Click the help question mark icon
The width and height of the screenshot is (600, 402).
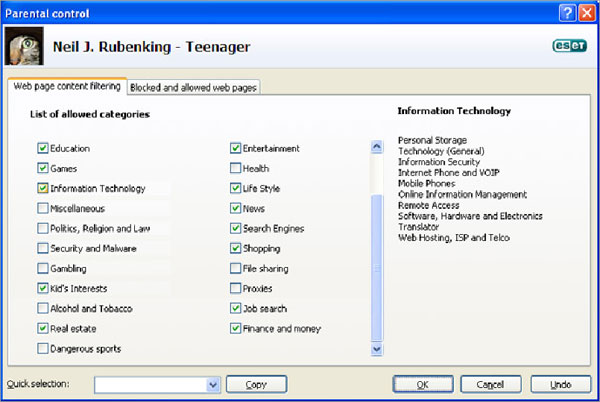(567, 13)
